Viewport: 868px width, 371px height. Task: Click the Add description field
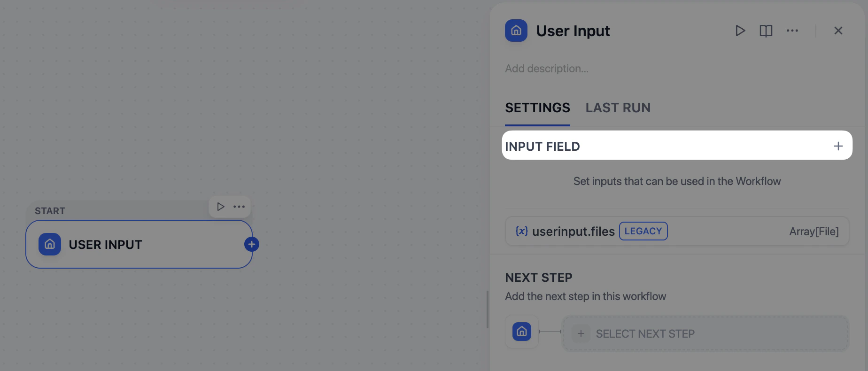coord(546,69)
